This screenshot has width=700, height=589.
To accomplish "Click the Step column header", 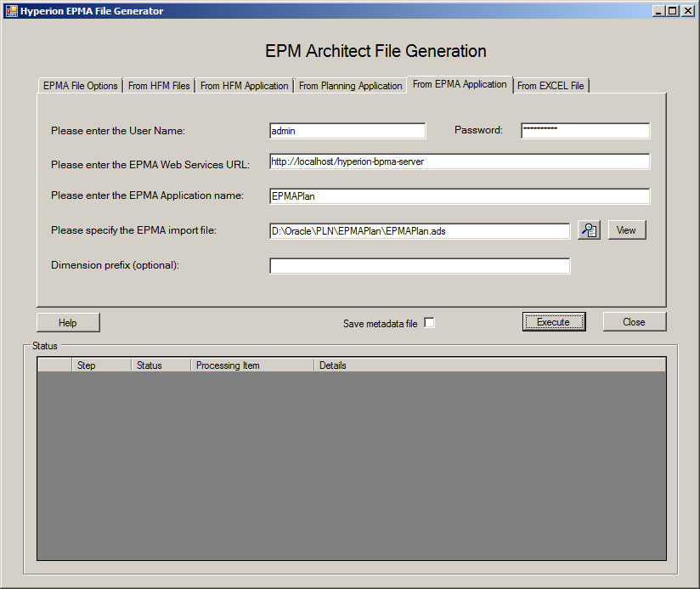I will tap(101, 365).
